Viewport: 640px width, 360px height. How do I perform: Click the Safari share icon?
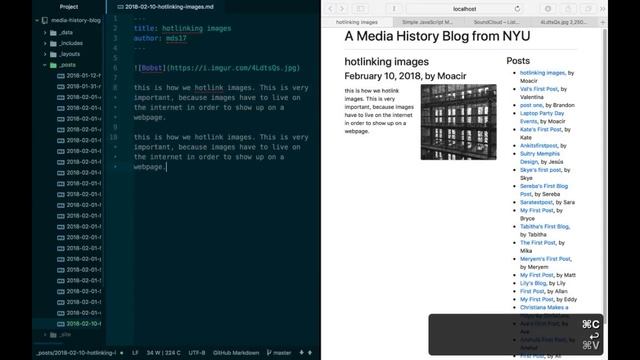(x=568, y=9)
